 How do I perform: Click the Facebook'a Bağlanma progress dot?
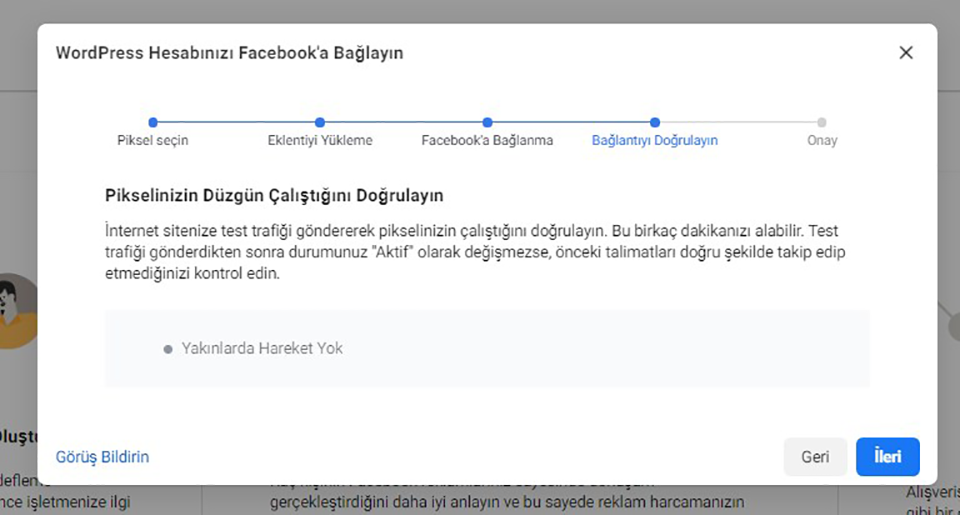click(x=487, y=122)
